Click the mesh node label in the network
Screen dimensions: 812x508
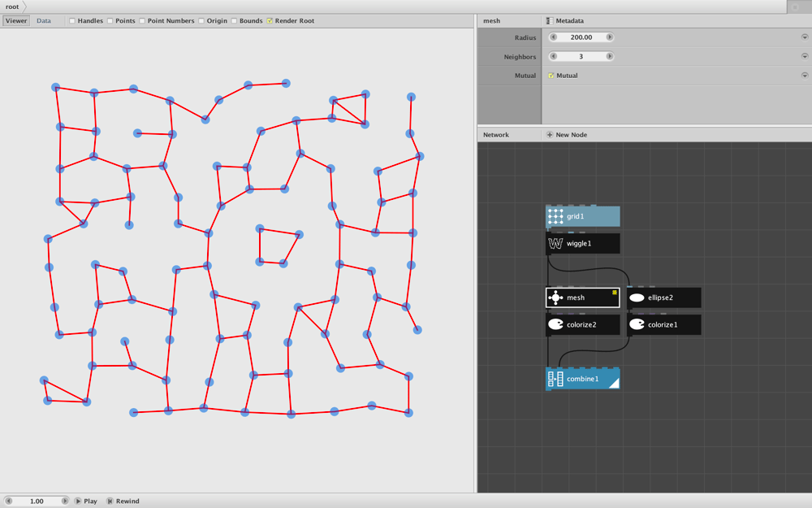point(576,297)
